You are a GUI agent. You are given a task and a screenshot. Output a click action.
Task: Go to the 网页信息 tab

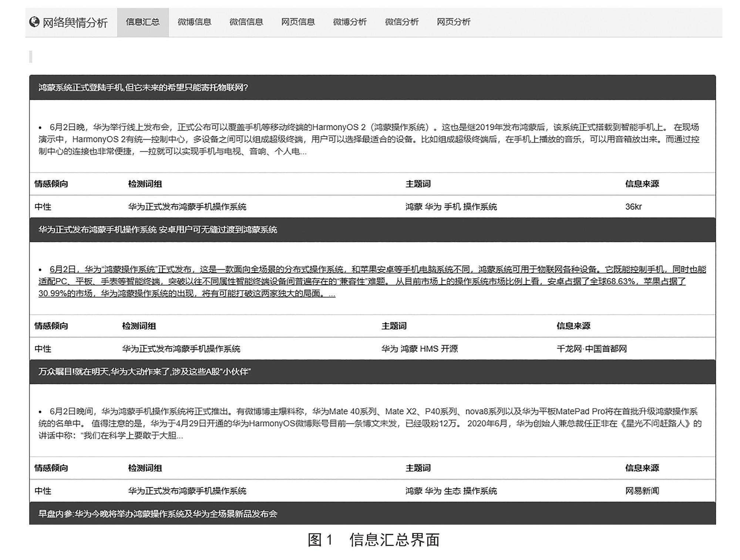click(298, 22)
